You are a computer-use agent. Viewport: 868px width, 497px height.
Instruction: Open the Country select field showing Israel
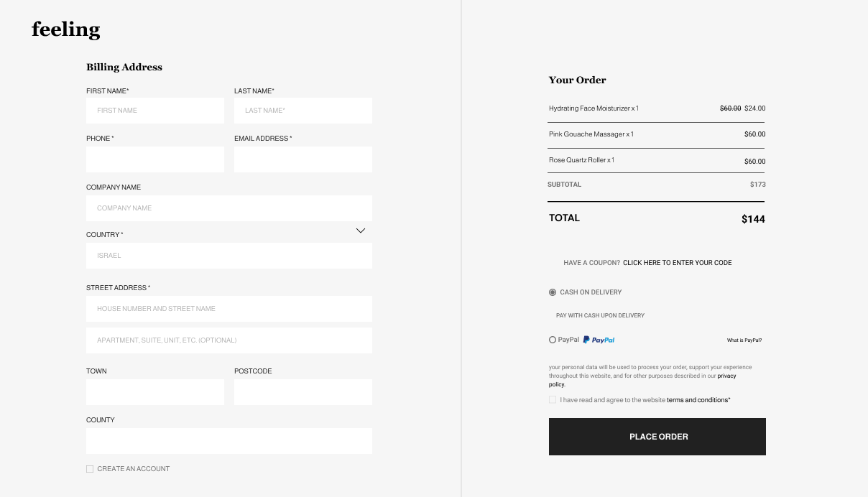(228, 256)
